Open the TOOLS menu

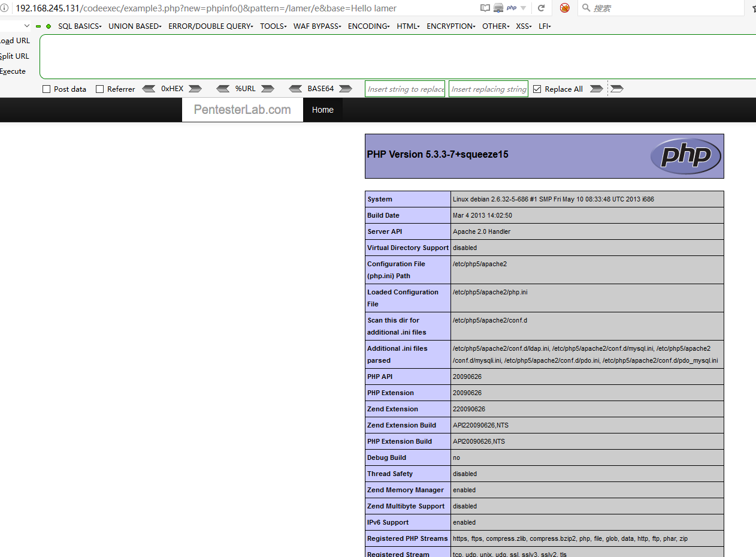coord(273,26)
